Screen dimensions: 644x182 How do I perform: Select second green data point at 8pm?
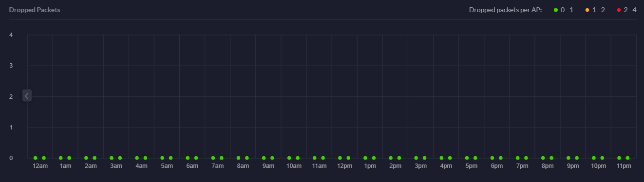(x=551, y=158)
